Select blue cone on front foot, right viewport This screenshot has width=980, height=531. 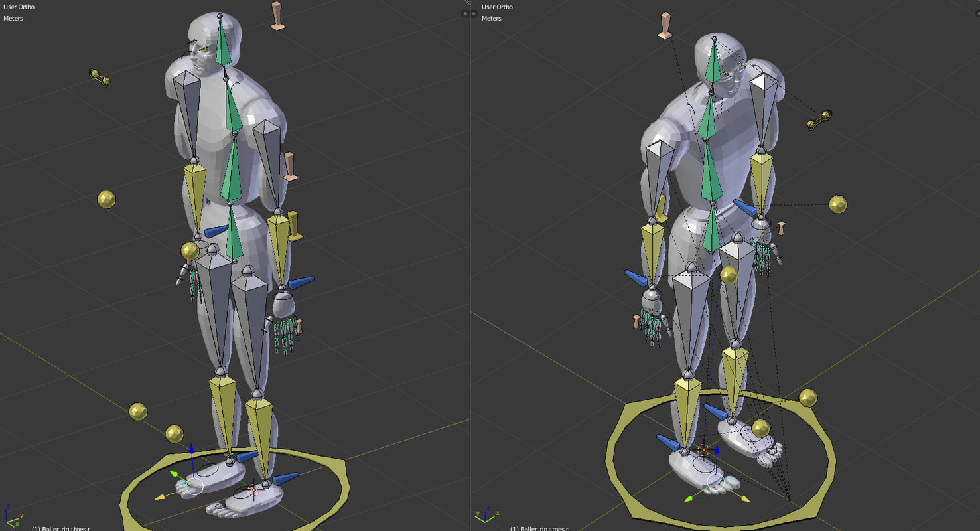tap(667, 443)
